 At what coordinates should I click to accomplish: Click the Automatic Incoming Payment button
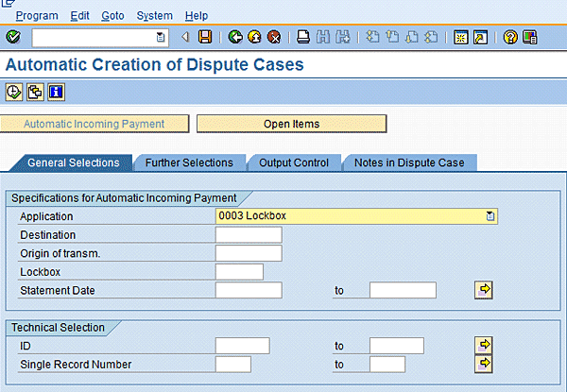tap(94, 124)
